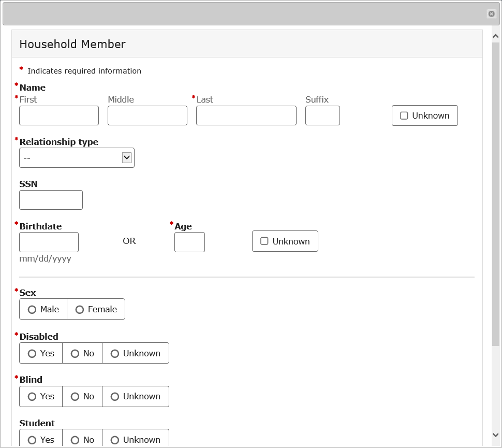The image size is (502, 448).
Task: Click into the SSN field
Action: point(51,200)
